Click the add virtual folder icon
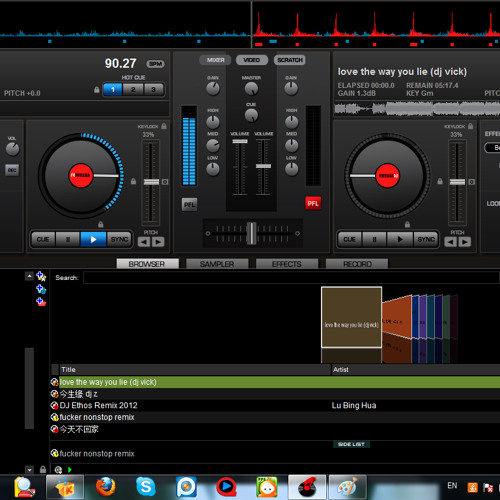This screenshot has height=500, width=500. (41, 289)
